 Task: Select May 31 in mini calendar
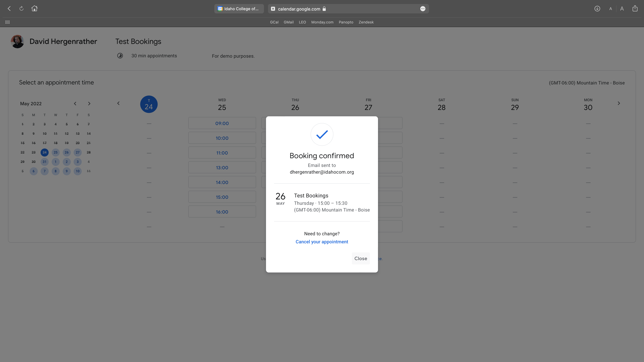point(44,162)
